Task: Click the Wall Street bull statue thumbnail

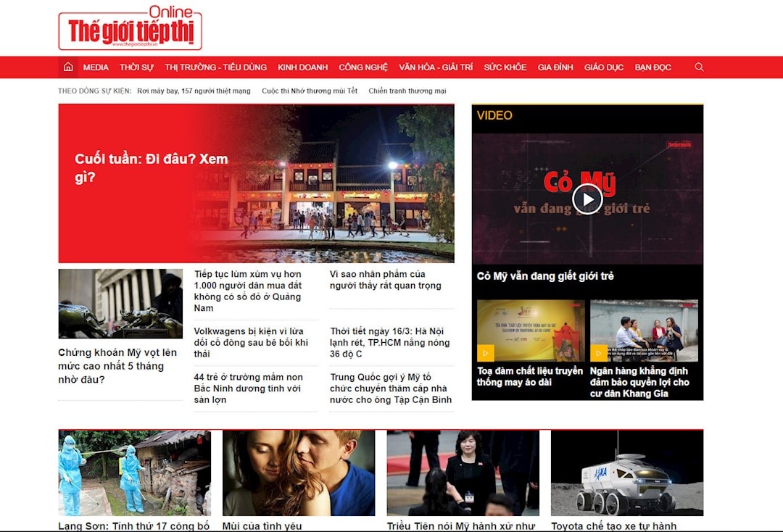Action: tap(120, 304)
